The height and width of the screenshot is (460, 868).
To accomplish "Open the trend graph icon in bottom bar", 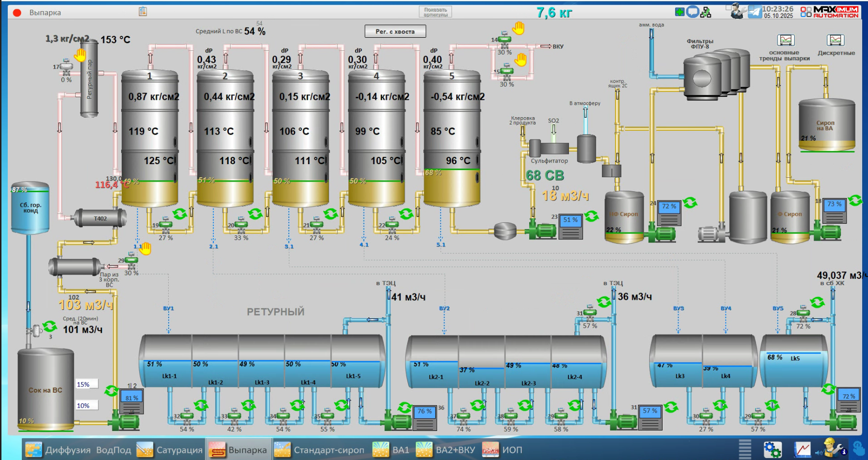I will [802, 450].
